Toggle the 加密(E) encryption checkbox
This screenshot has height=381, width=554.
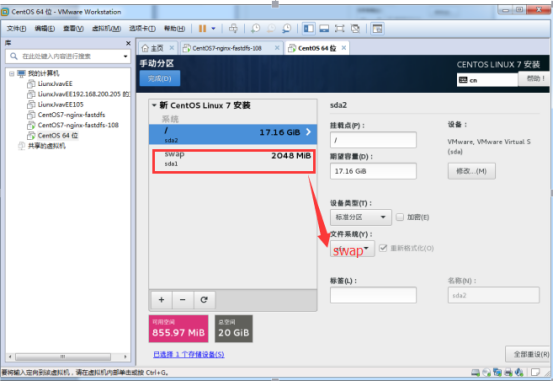coord(400,217)
